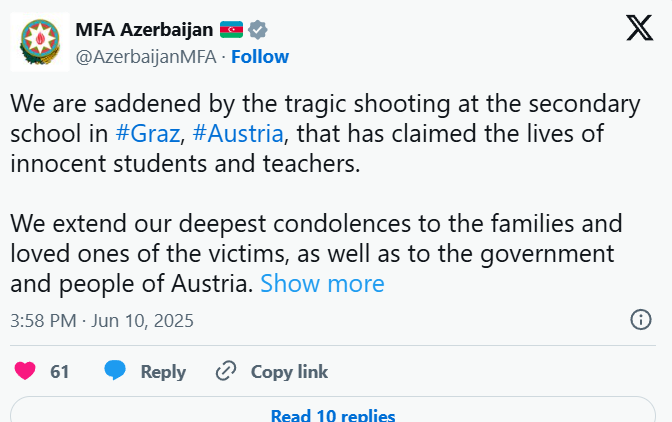Click the tweet body text
The image size is (672, 422).
point(326,194)
